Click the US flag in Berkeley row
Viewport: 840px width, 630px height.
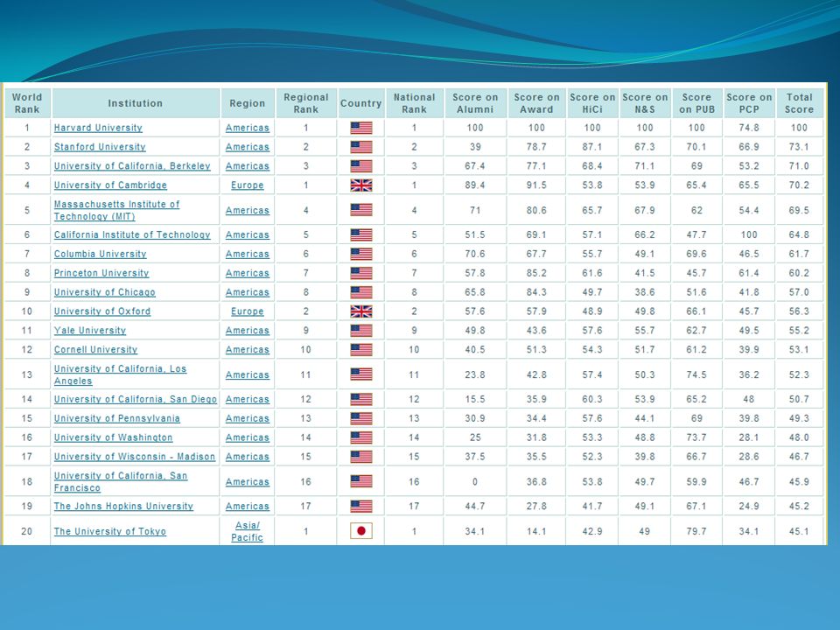[x=361, y=166]
